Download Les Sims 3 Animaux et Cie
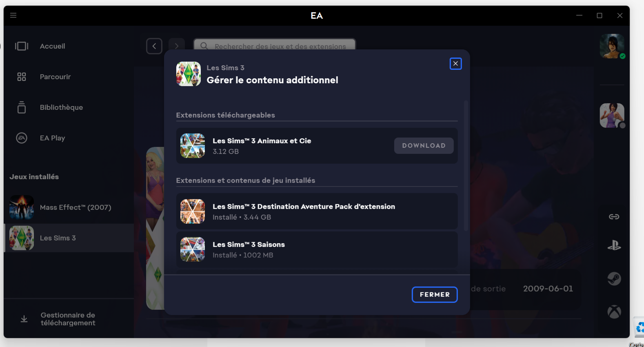This screenshot has height=347, width=644. (x=424, y=146)
